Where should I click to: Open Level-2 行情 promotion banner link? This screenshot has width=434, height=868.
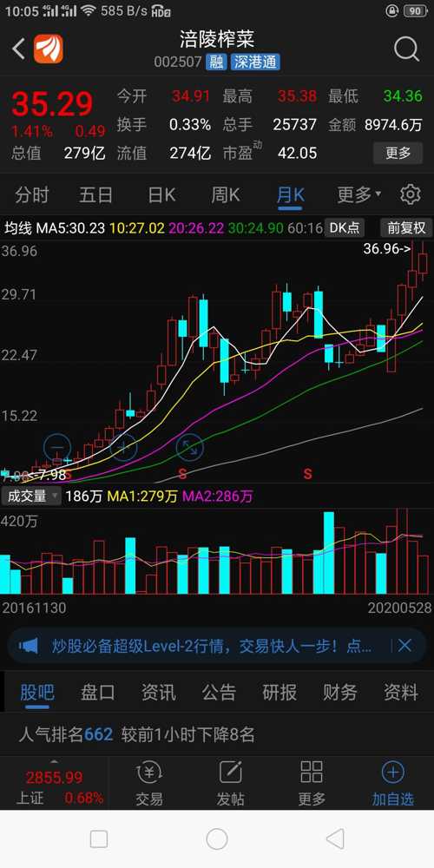212,646
